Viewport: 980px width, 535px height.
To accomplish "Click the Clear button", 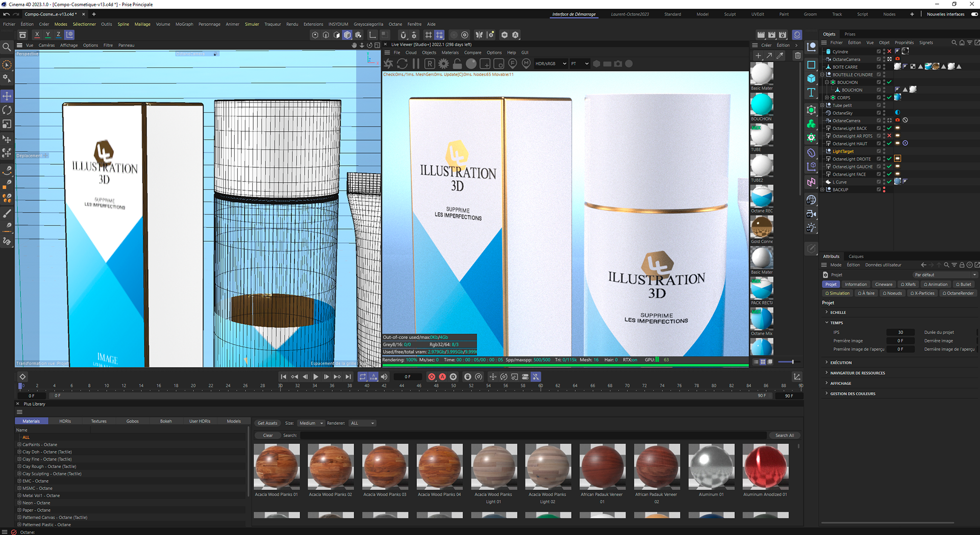I will click(268, 435).
